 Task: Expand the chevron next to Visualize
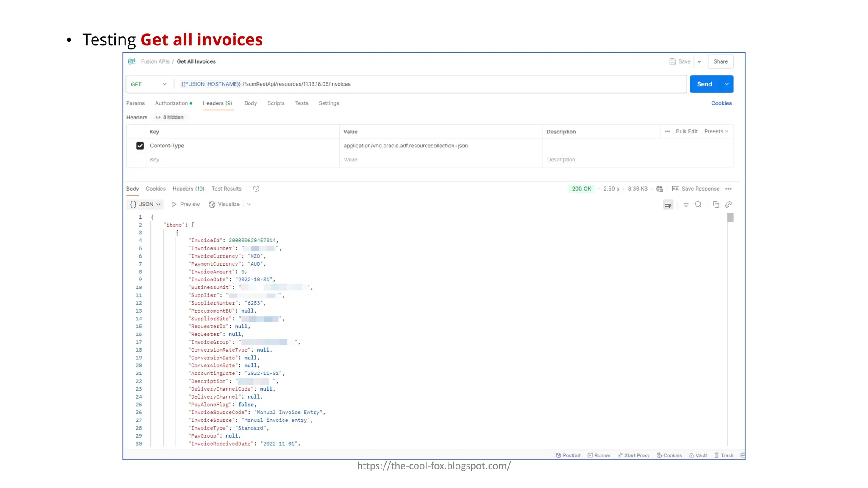coord(249,205)
